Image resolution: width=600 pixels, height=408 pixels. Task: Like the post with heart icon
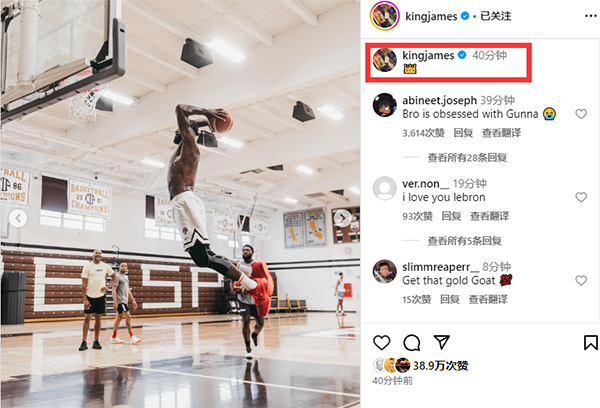(x=382, y=343)
